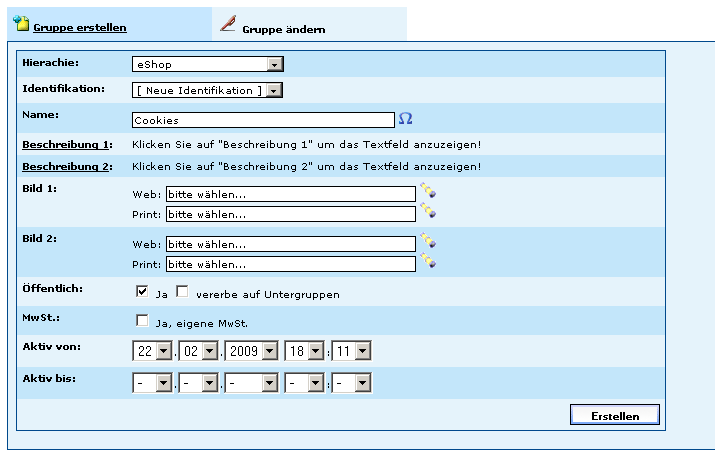Open Aktiv bis month dropdown

[198, 383]
